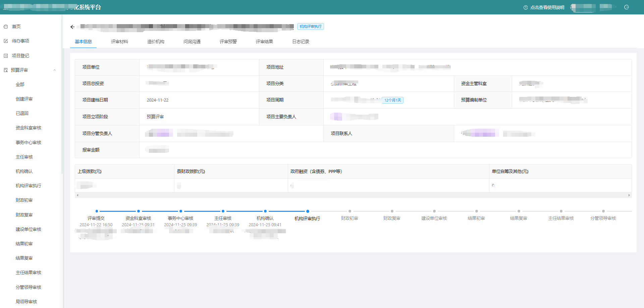Click the refresh icon in top bar
The height and width of the screenshot is (308, 644).
[x=627, y=7]
